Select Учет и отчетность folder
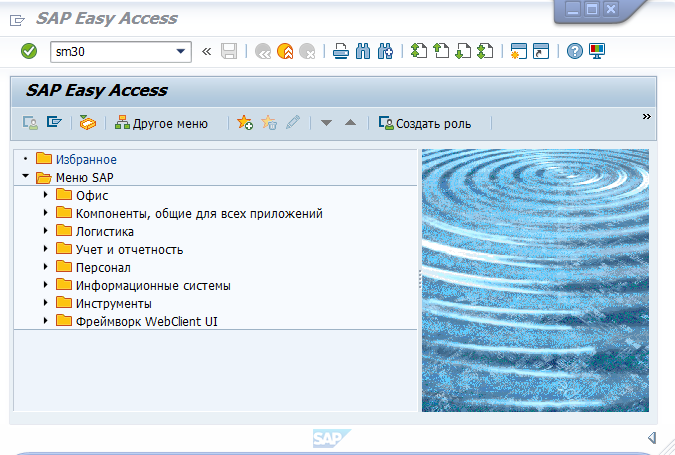Screen dimensions: 675x455 click(x=129, y=249)
